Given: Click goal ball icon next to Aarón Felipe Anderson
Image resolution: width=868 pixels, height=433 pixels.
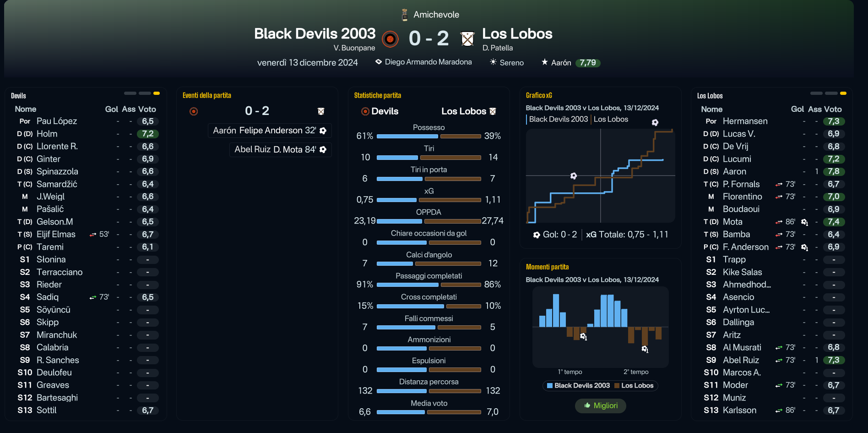Looking at the screenshot, I should point(323,131).
